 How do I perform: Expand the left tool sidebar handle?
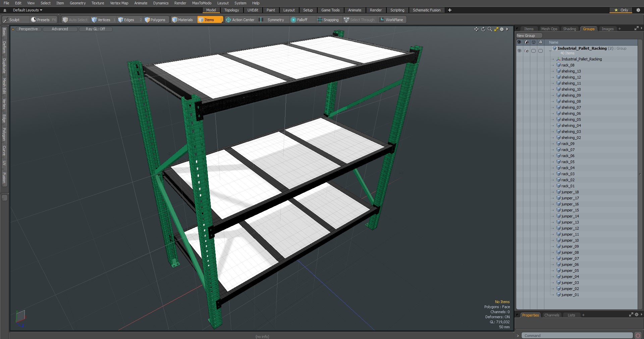point(4,198)
